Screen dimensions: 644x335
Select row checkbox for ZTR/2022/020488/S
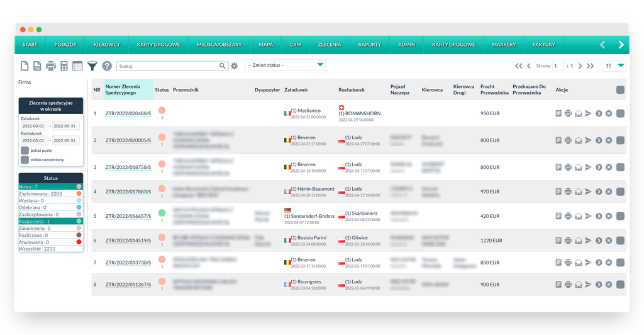pyautogui.click(x=620, y=113)
